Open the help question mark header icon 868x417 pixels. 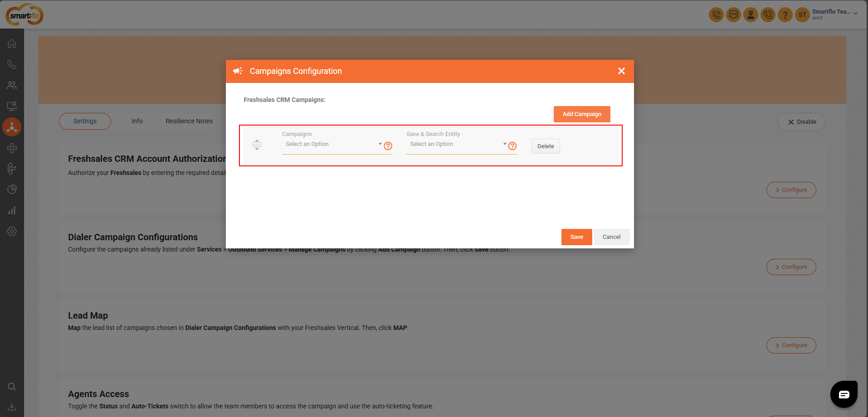point(785,15)
